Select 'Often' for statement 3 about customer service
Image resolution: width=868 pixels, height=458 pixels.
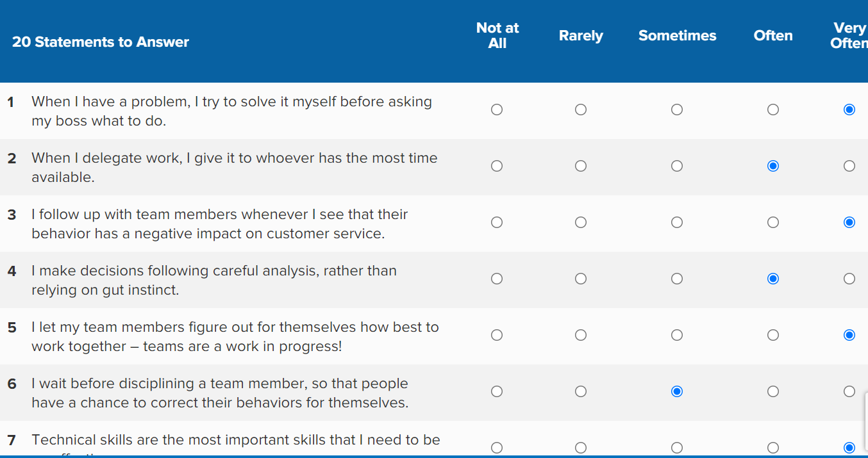click(773, 222)
